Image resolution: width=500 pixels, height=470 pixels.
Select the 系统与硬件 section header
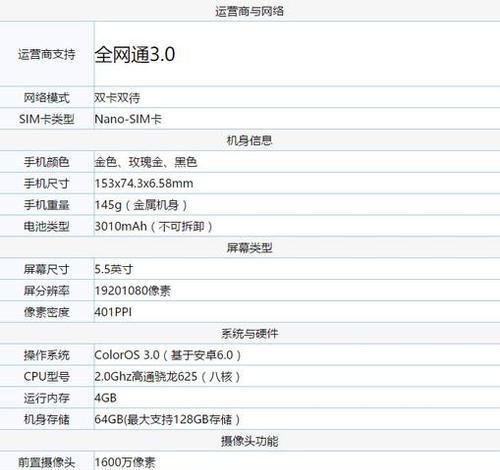pos(249,333)
